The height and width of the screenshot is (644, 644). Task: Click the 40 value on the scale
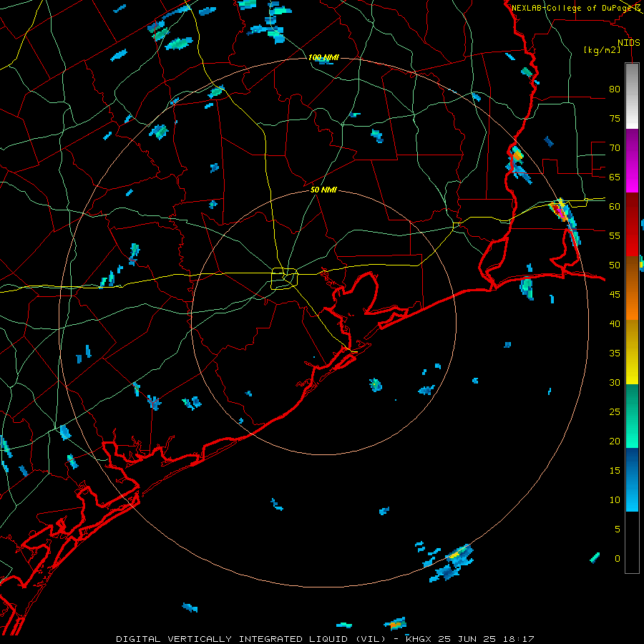[615, 323]
